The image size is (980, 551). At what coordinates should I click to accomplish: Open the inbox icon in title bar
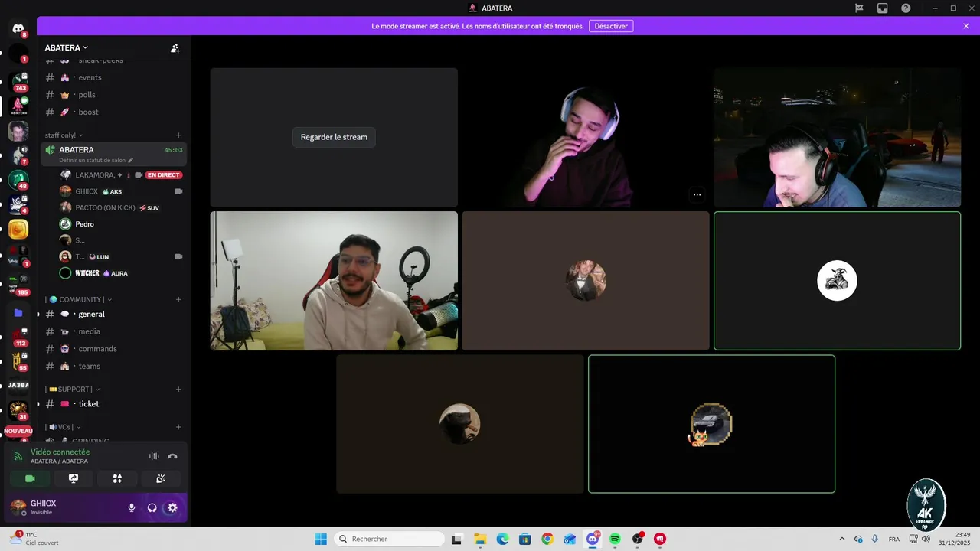(883, 8)
